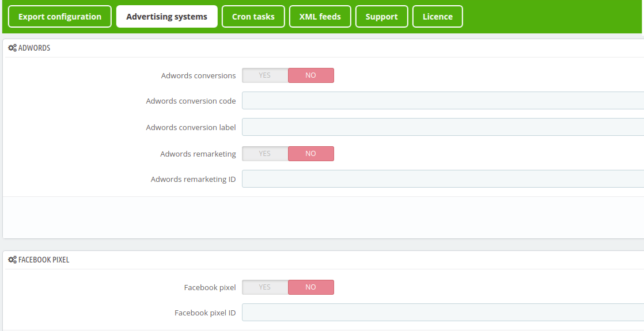The width and height of the screenshot is (644, 331).
Task: Click the Adwords remarketing ID field
Action: tap(443, 178)
